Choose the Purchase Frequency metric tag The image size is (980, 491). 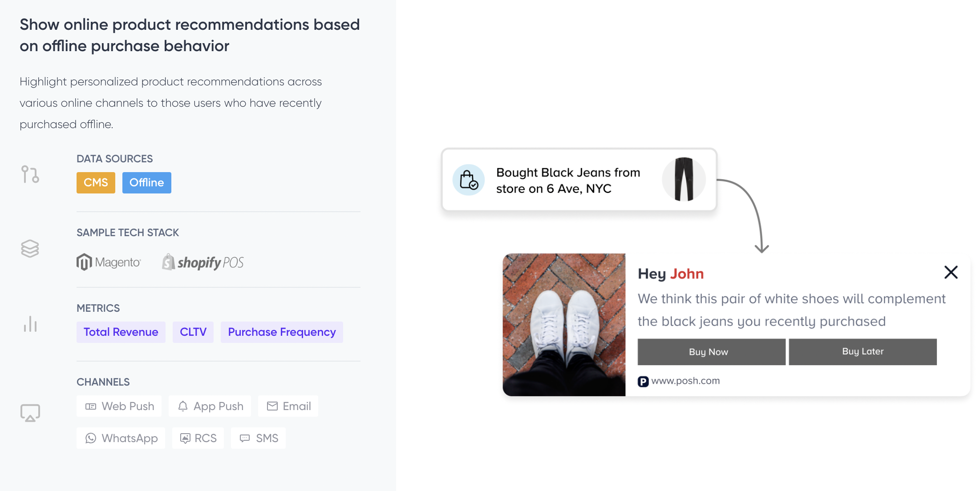282,332
